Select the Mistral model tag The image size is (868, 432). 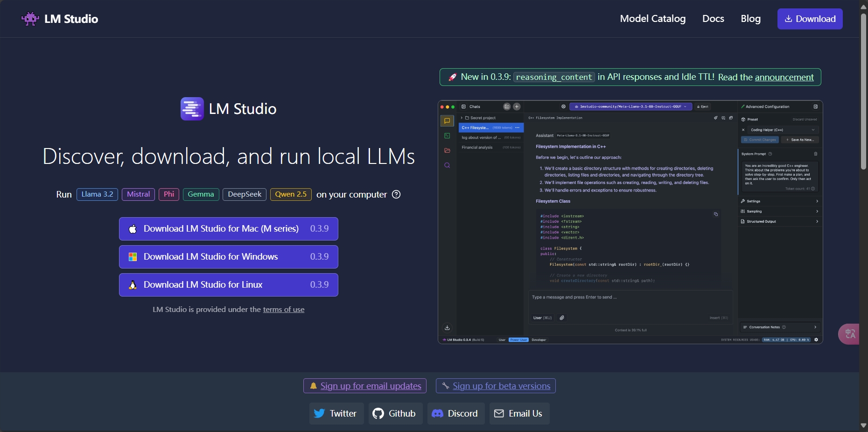(138, 194)
